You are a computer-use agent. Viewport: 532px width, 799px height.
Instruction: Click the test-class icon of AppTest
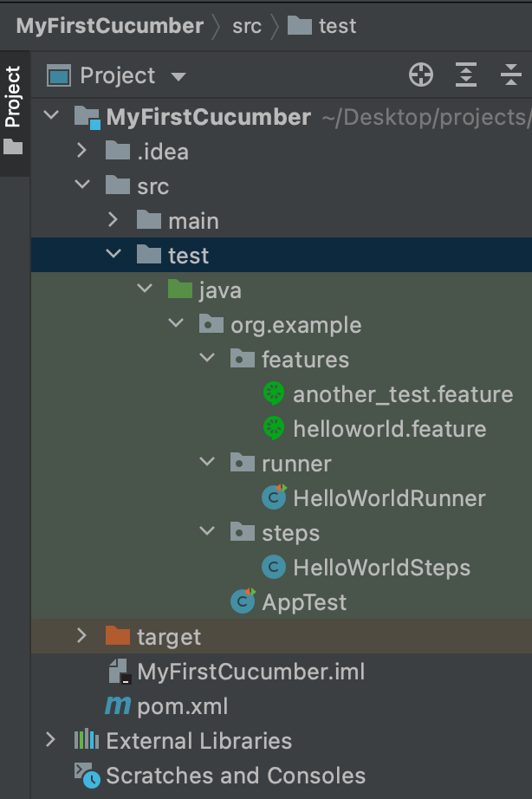coord(241,602)
